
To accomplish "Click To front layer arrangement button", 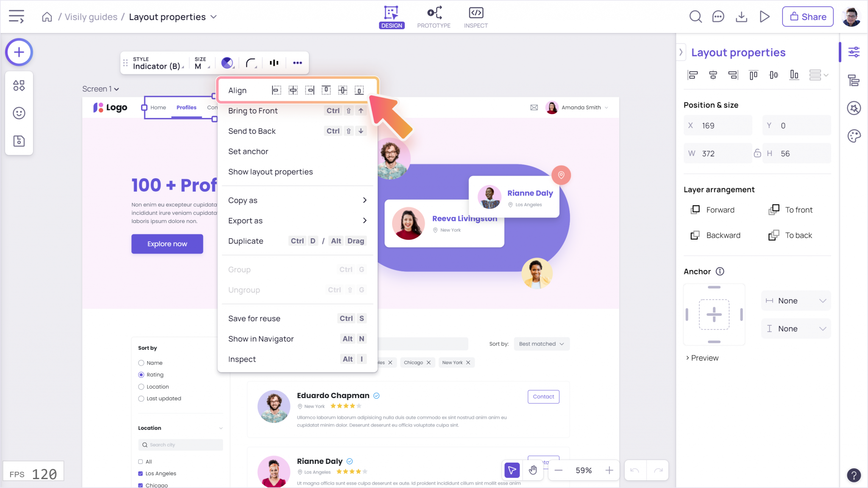I will click(791, 210).
